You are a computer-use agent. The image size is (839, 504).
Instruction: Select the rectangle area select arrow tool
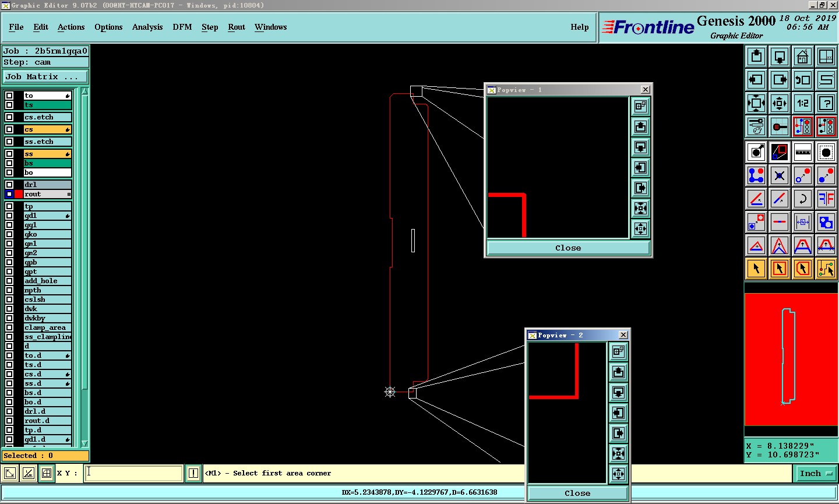[x=780, y=269]
